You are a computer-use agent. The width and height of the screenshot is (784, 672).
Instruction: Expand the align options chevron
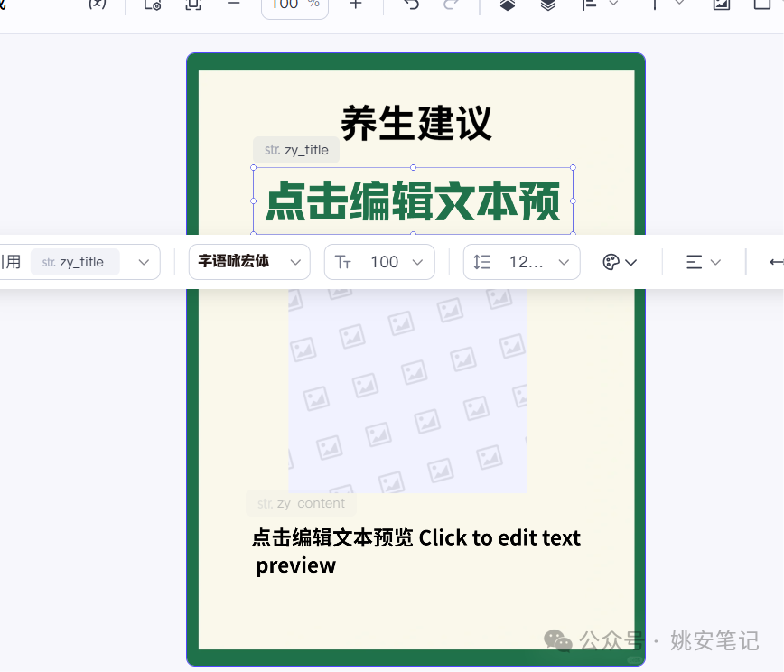pos(613,3)
